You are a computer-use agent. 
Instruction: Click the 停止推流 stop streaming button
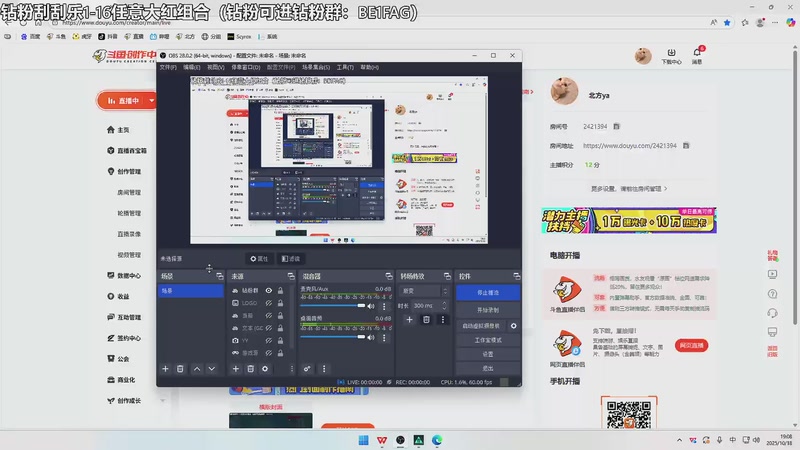pyautogui.click(x=488, y=293)
